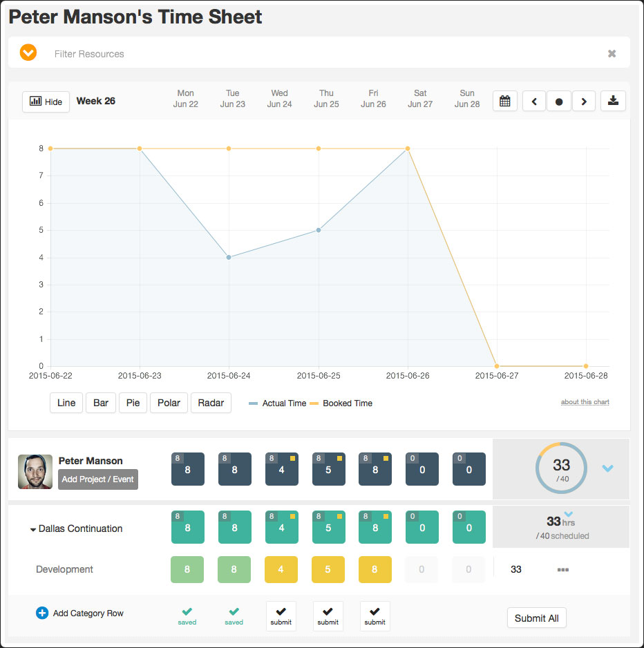This screenshot has width=644, height=648.
Task: Edit Development hours for Sunday empty cell
Action: (468, 569)
